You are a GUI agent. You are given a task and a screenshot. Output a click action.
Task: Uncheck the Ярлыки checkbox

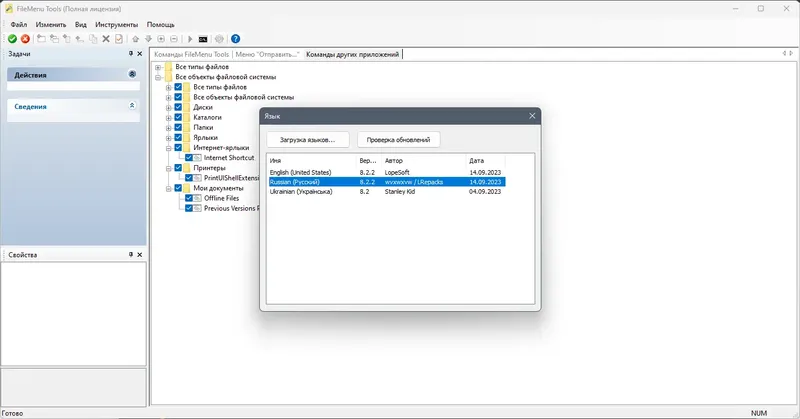178,137
